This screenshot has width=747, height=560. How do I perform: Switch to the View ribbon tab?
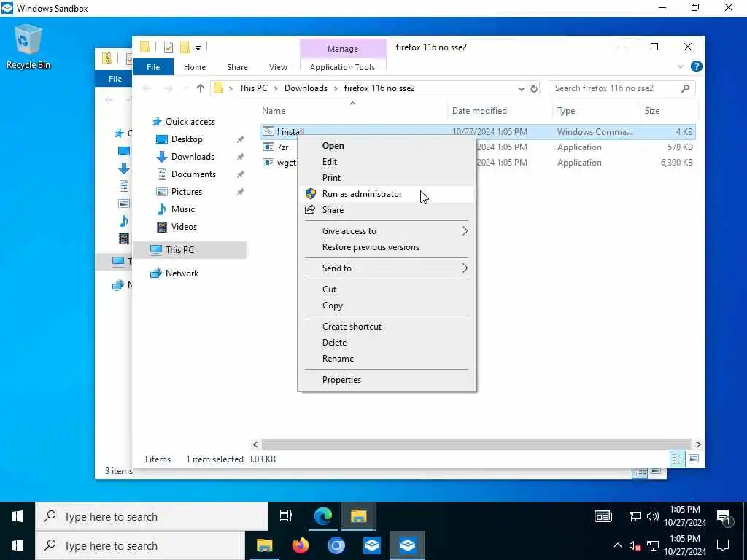(278, 67)
